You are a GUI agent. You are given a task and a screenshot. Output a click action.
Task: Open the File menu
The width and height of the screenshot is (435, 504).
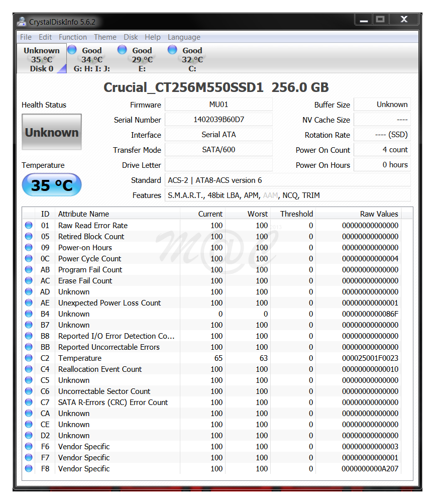26,37
